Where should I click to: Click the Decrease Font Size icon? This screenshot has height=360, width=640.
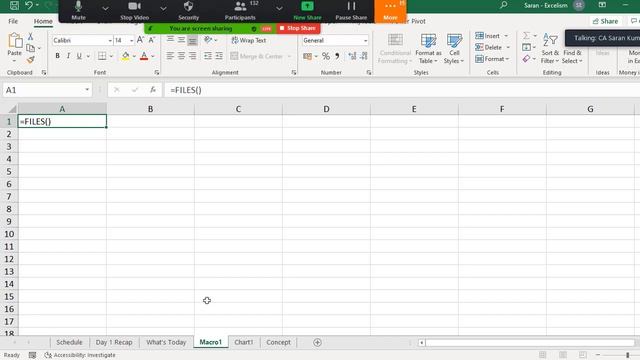tap(151, 40)
